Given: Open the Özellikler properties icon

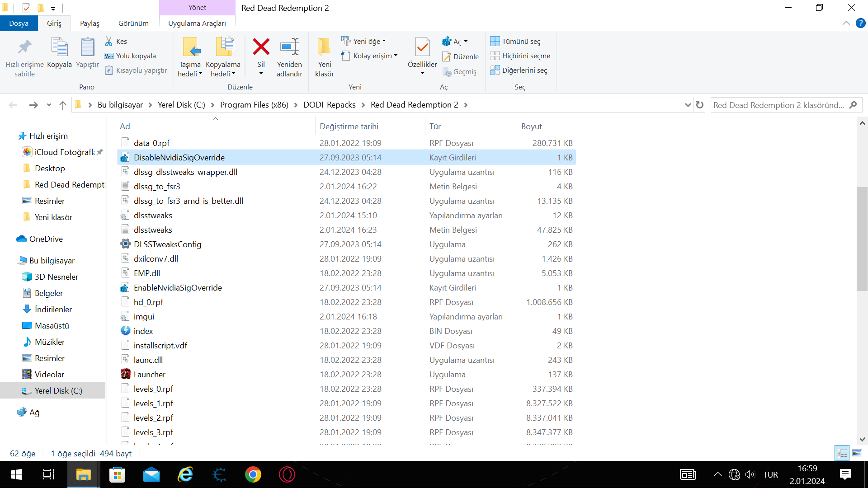Looking at the screenshot, I should click(x=422, y=47).
